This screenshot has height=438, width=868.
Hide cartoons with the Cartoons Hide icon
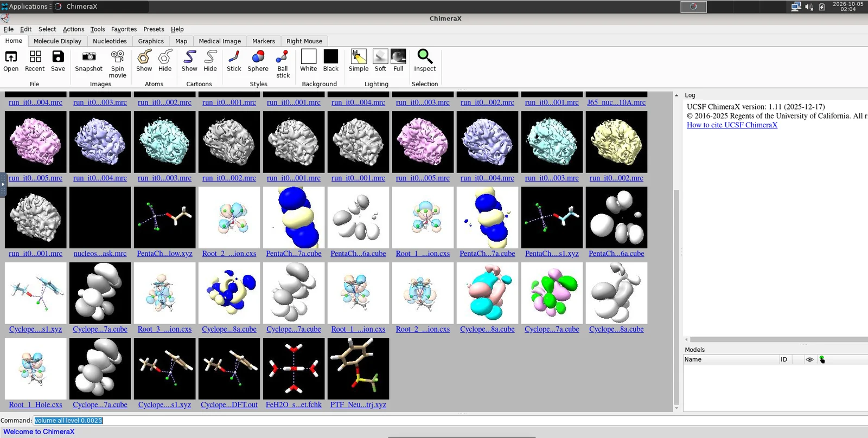point(210,60)
